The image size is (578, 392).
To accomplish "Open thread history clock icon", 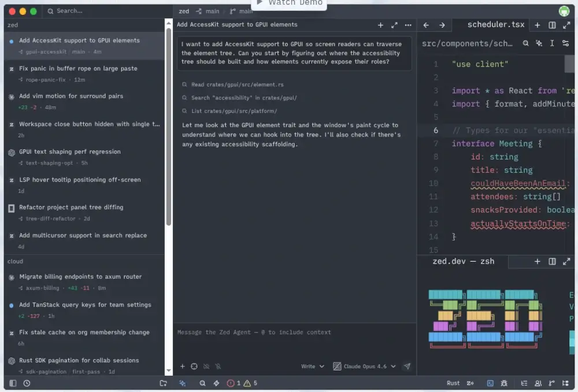I will (27, 383).
